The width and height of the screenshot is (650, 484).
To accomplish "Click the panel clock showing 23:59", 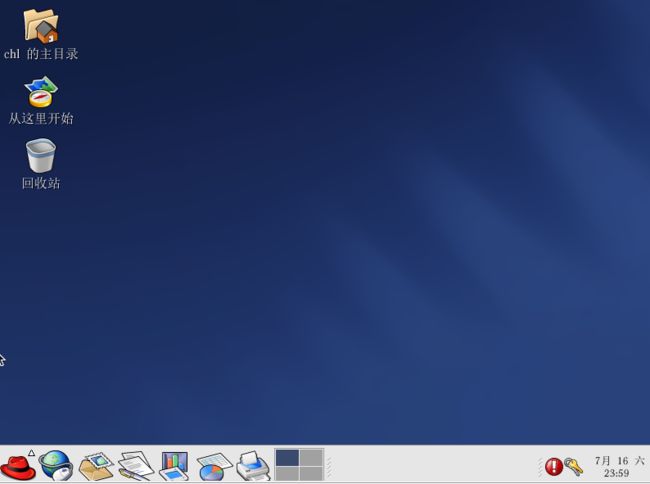I will (619, 467).
